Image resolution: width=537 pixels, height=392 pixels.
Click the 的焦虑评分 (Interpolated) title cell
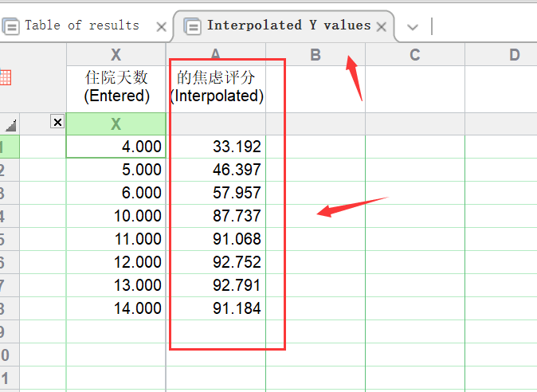216,88
